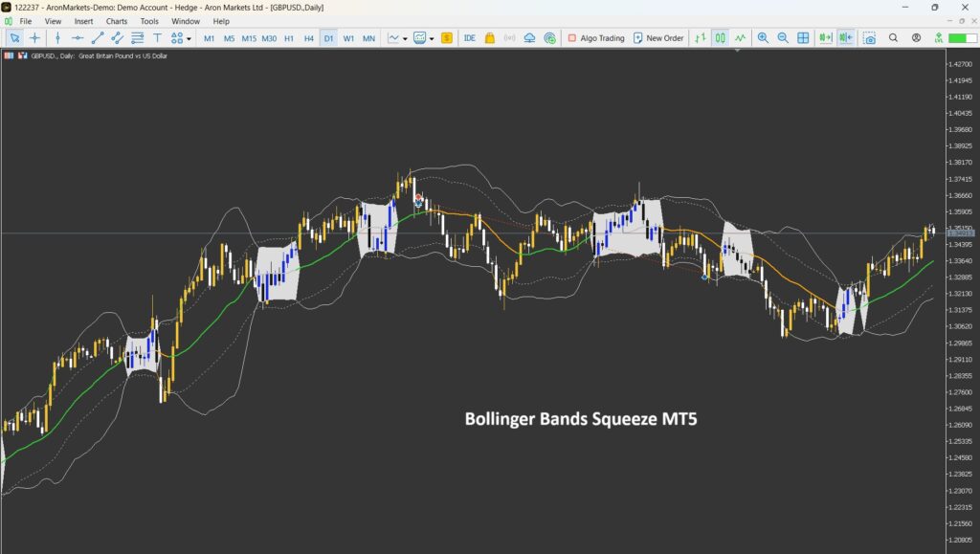
Task: Open the Insert menu
Action: tap(83, 21)
